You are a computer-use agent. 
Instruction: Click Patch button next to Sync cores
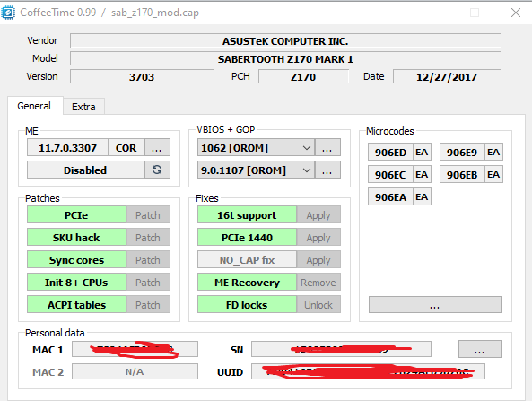click(x=148, y=259)
